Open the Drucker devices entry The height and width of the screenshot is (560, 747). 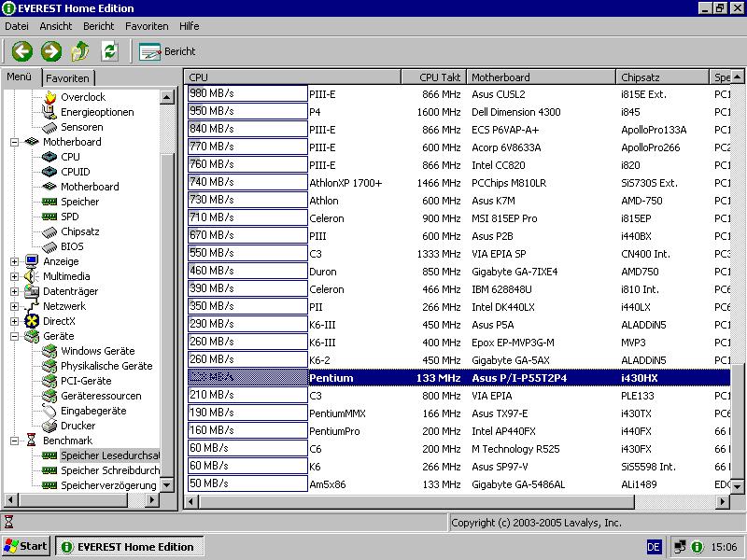tap(78, 426)
